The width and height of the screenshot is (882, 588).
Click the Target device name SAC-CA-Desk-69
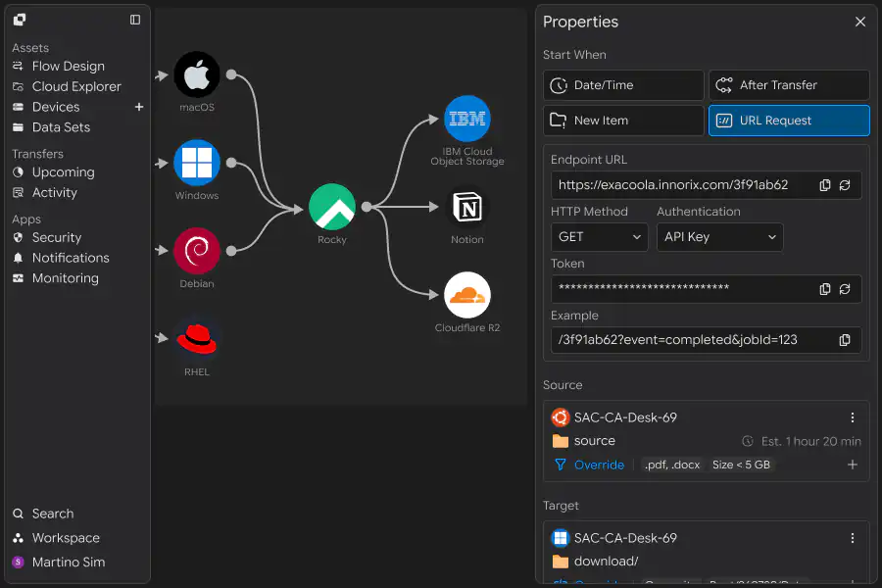click(625, 538)
